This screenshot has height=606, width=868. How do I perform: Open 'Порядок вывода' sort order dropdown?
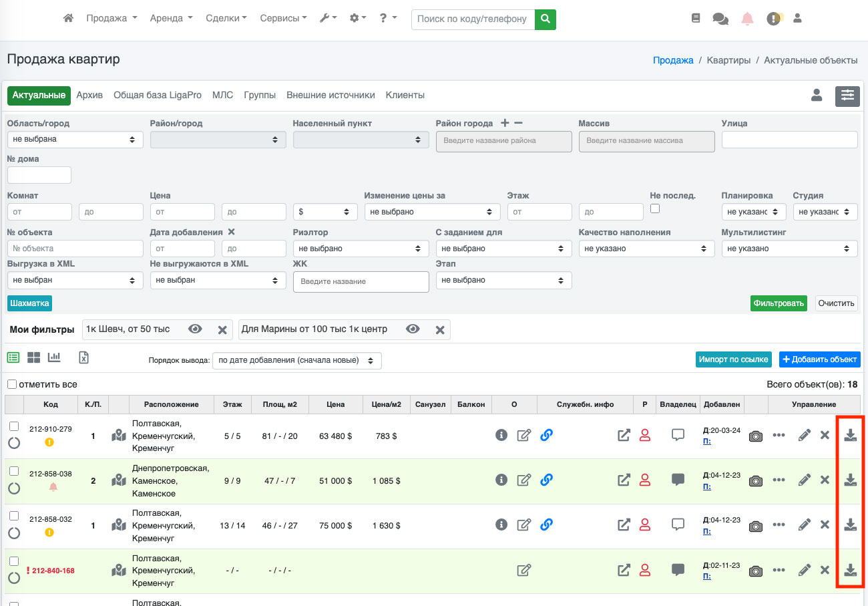coord(296,360)
